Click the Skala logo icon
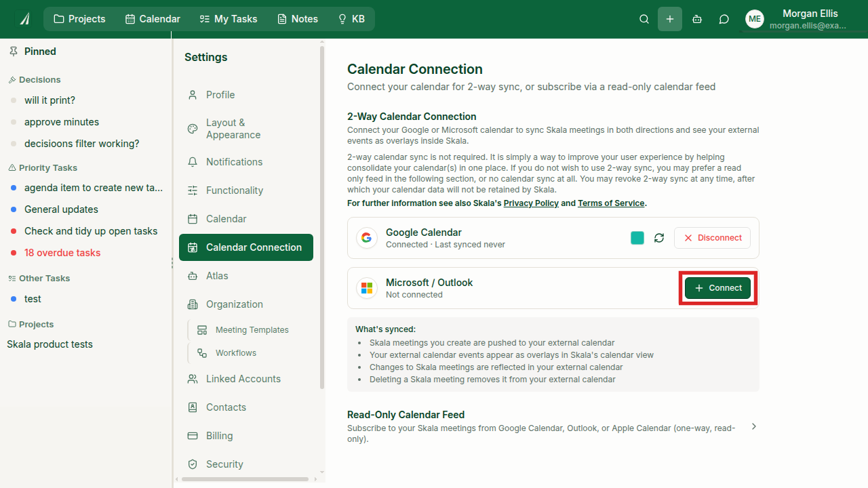Screen dimensions: 868x488 click(24, 19)
